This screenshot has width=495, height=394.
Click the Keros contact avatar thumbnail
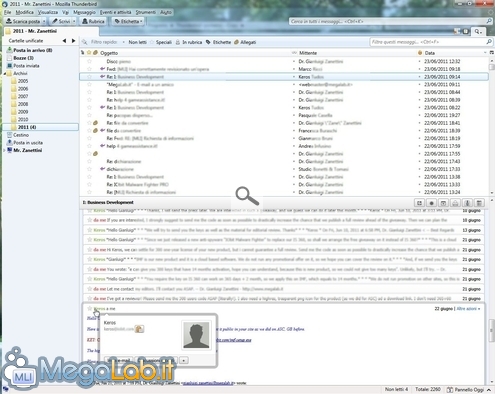click(196, 335)
